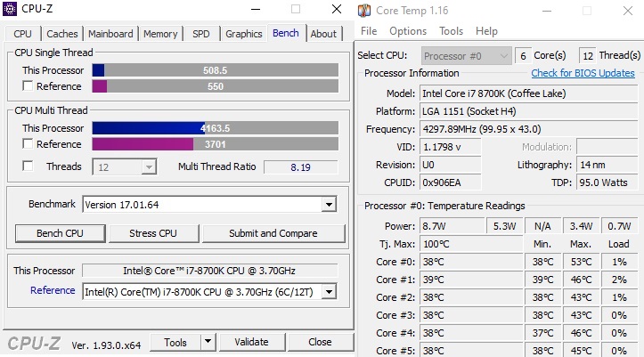This screenshot has width=644, height=357.
Task: Switch to the SPD tab
Action: point(200,34)
